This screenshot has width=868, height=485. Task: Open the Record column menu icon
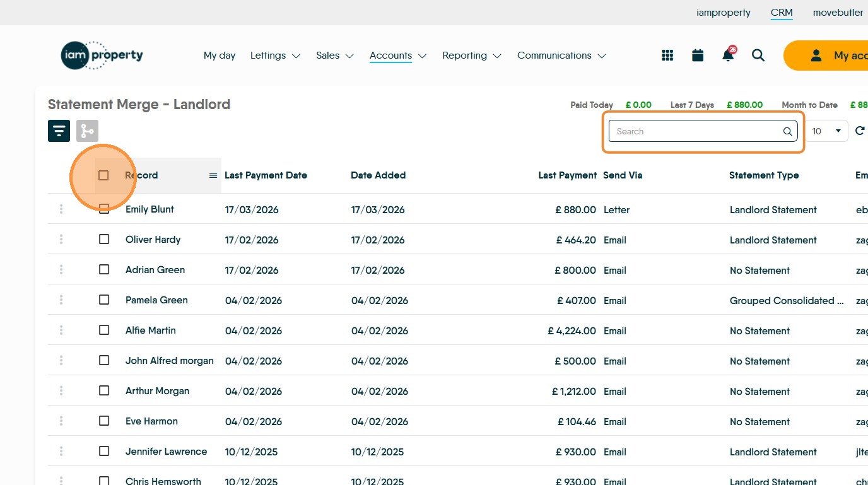(x=213, y=175)
